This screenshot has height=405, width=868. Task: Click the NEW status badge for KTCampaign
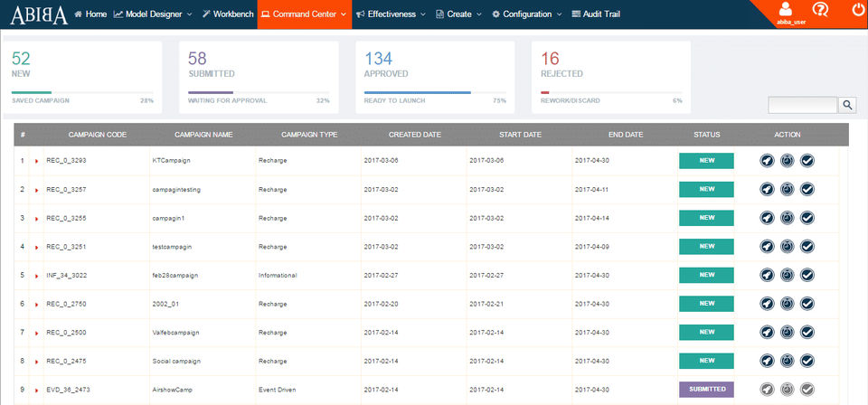click(x=706, y=160)
